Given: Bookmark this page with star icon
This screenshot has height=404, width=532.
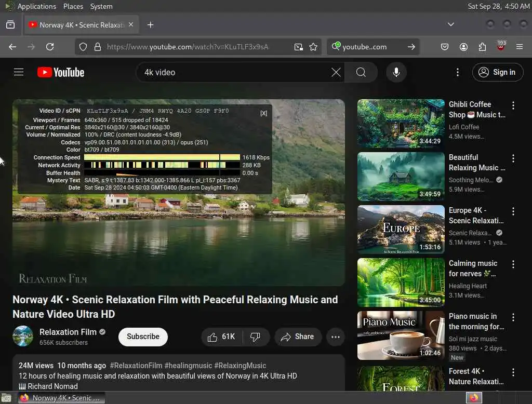Looking at the screenshot, I should click(x=313, y=47).
